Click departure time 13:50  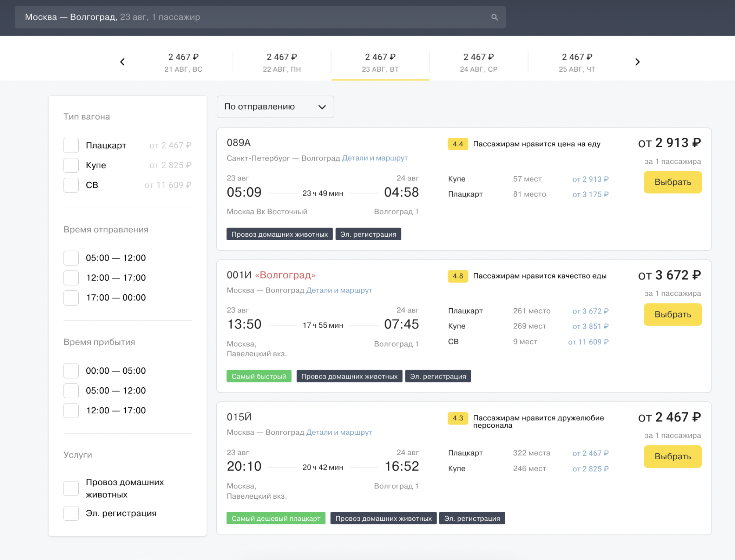pos(244,324)
